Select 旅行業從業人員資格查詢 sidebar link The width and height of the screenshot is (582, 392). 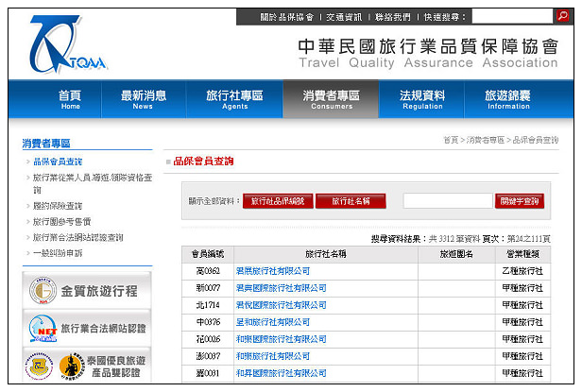(x=93, y=183)
